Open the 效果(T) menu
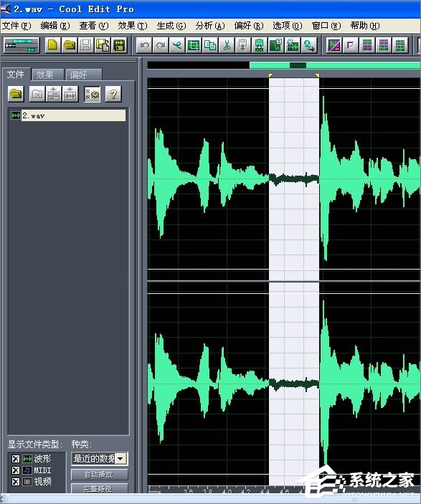The width and height of the screenshot is (421, 504). 133,26
